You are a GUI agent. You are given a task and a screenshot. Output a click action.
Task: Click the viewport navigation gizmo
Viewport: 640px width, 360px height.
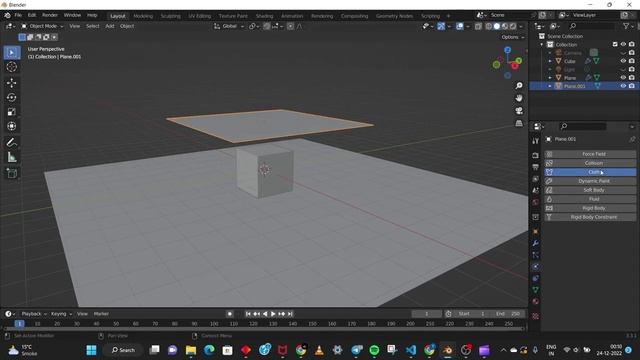507,62
